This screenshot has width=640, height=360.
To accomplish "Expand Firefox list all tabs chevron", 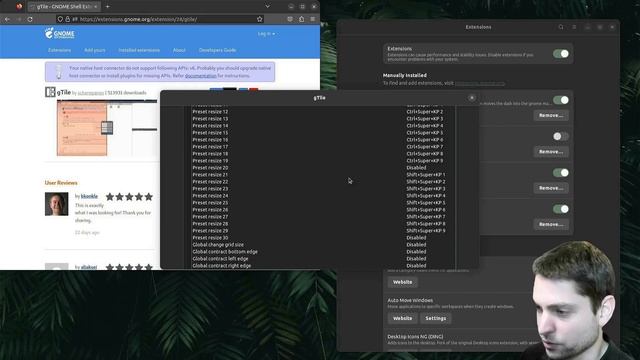I will 267,7.
